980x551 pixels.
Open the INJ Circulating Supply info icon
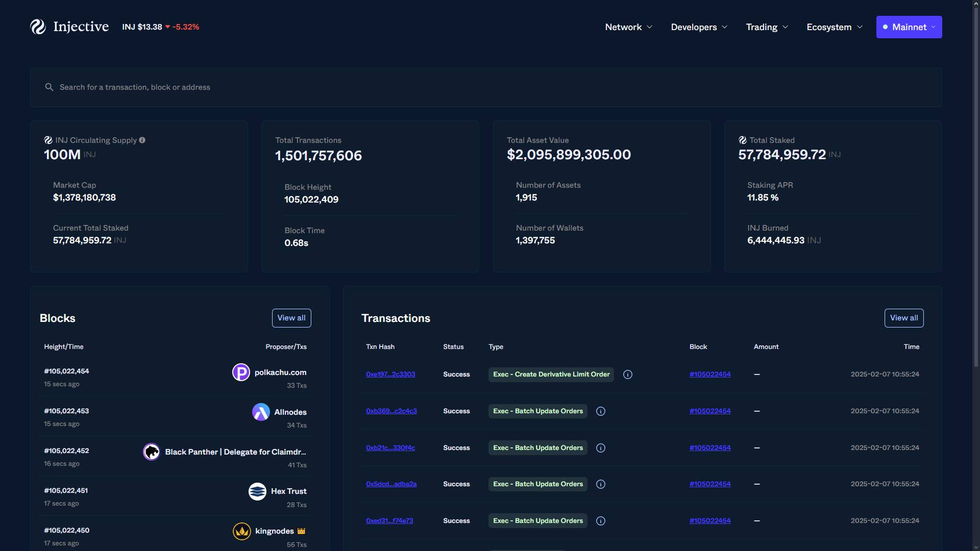[142, 140]
